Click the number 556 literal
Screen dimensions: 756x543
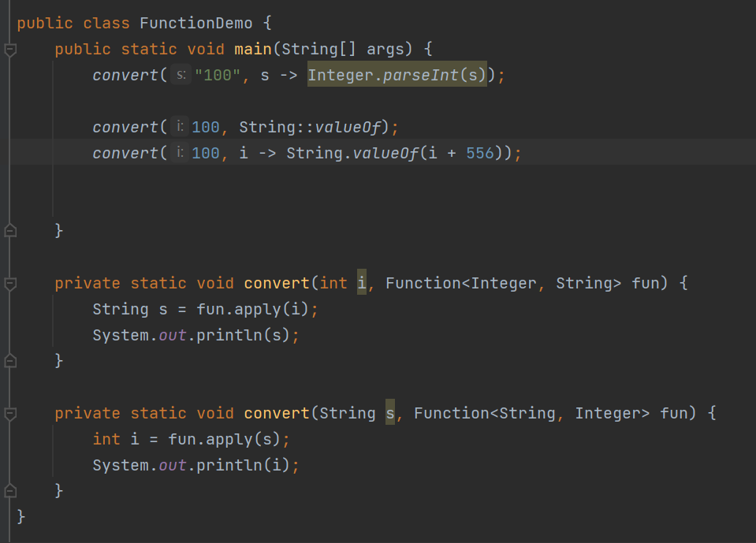[x=480, y=153]
